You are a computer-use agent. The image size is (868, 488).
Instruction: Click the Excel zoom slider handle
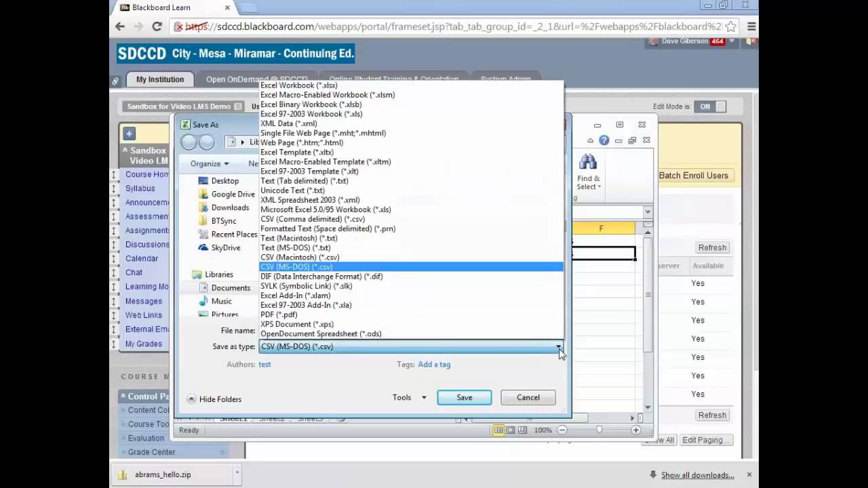(599, 430)
